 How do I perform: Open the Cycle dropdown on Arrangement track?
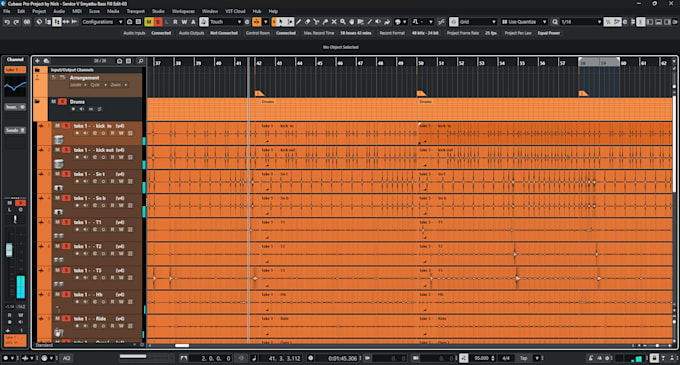[x=98, y=85]
